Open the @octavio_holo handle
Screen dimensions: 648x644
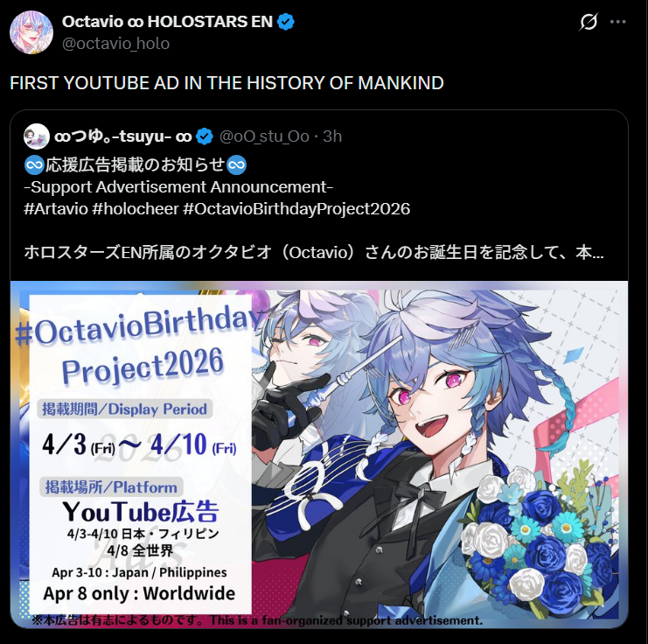[115, 44]
